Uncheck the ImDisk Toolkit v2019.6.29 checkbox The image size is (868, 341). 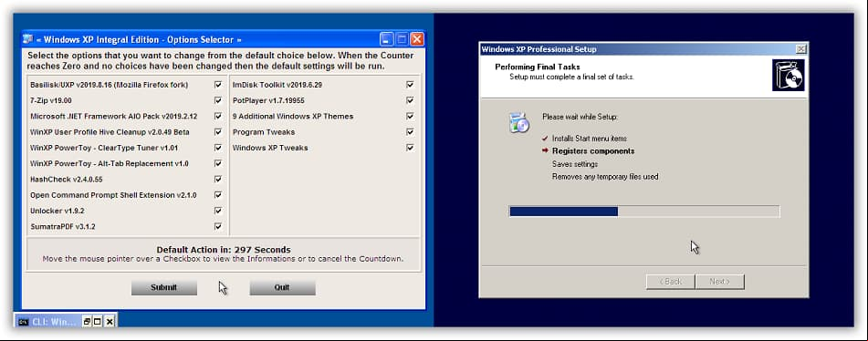[x=410, y=85]
